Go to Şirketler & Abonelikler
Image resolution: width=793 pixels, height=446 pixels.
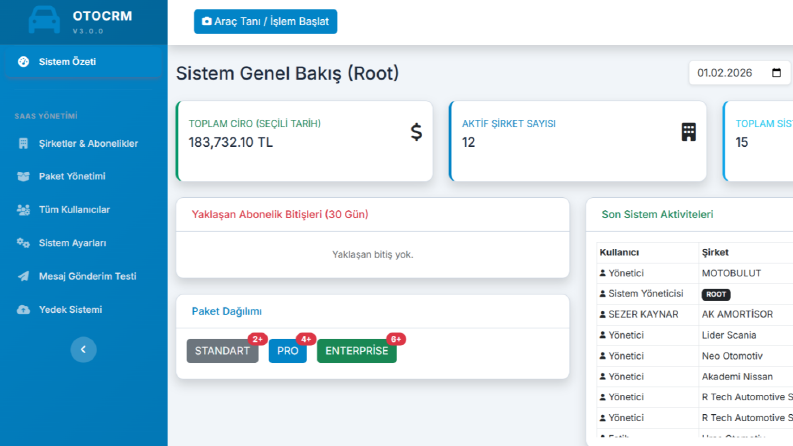point(83,144)
